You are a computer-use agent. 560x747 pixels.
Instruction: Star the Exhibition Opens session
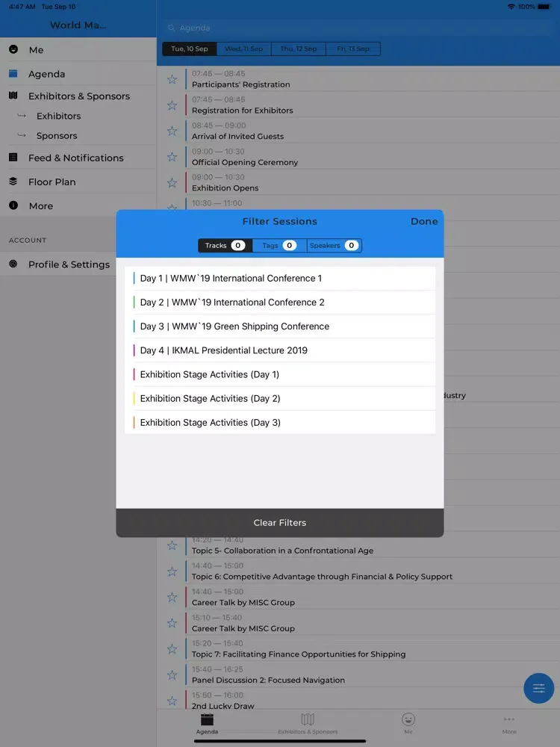coord(172,183)
